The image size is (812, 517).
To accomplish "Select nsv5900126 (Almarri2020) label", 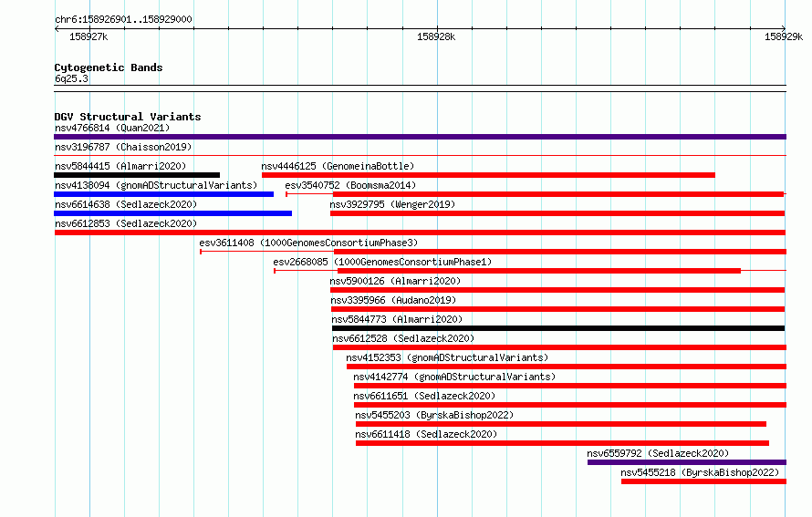I will (395, 281).
